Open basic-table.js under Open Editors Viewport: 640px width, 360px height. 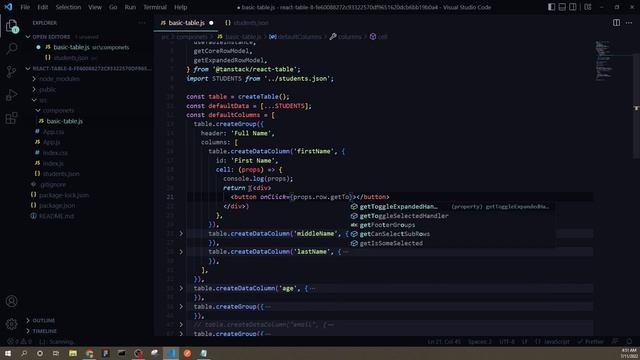[71, 47]
